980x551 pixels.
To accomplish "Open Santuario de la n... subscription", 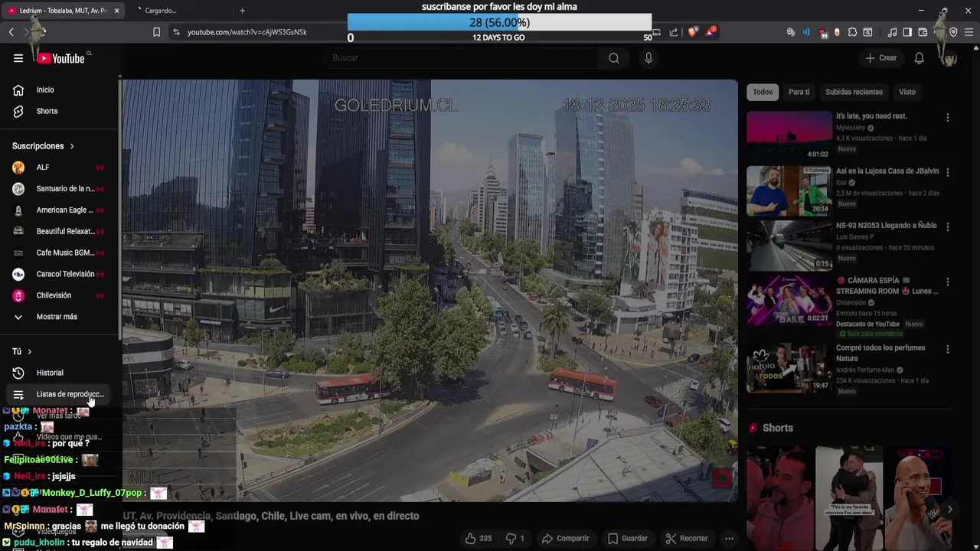I will (x=60, y=189).
